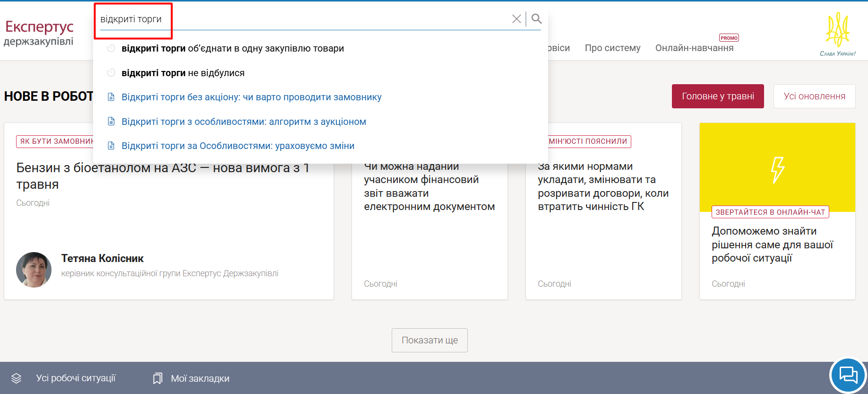Viewport: 868px width, 394px height.
Task: Click the Ukrainian trident emblem icon
Action: point(837,30)
